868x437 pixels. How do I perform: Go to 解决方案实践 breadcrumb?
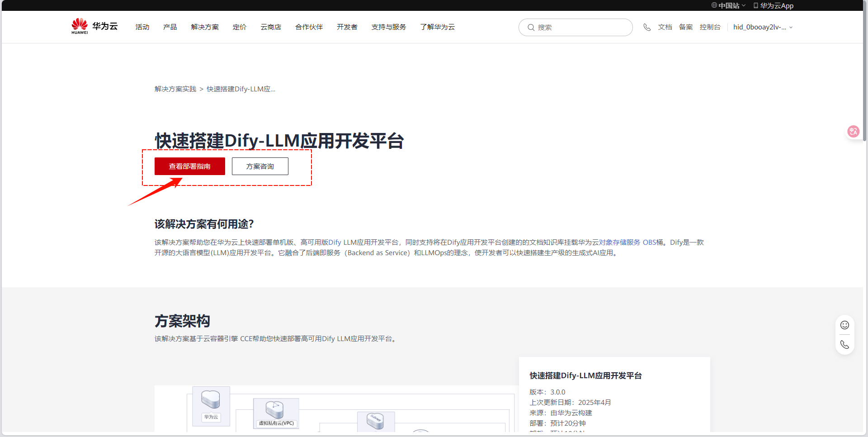(175, 89)
